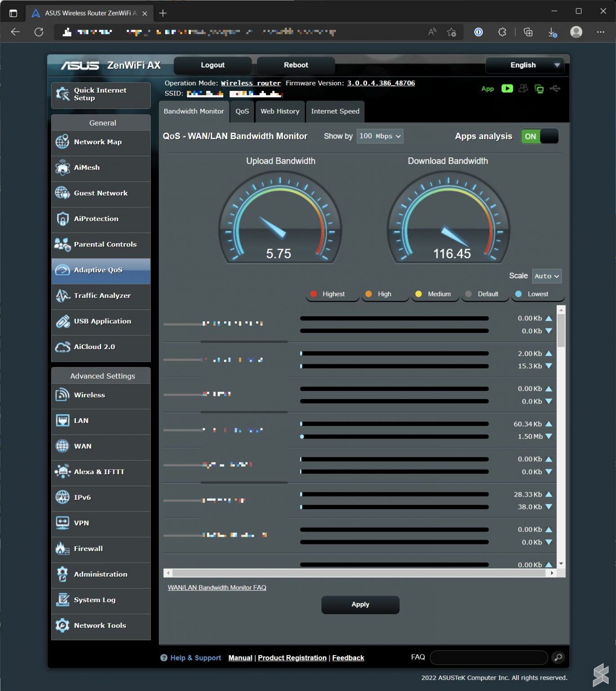Open the WAN/LAN Bandwidth Monitor FAQ link
Image resolution: width=616 pixels, height=691 pixels.
coord(217,588)
